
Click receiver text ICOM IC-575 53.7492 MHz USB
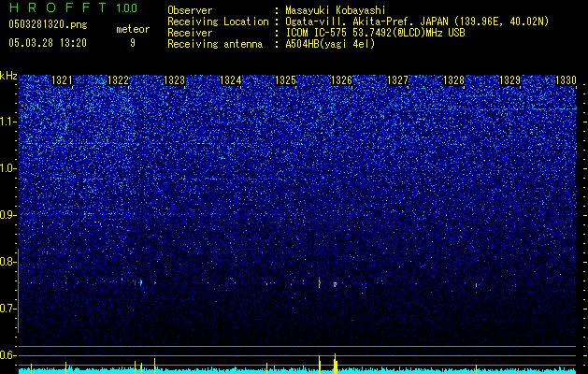pyautogui.click(x=375, y=33)
